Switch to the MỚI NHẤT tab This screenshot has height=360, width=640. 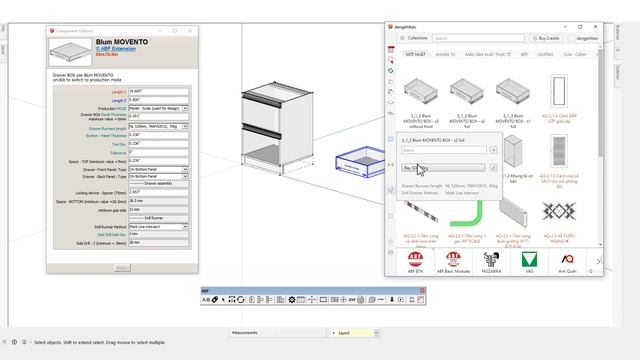point(415,54)
